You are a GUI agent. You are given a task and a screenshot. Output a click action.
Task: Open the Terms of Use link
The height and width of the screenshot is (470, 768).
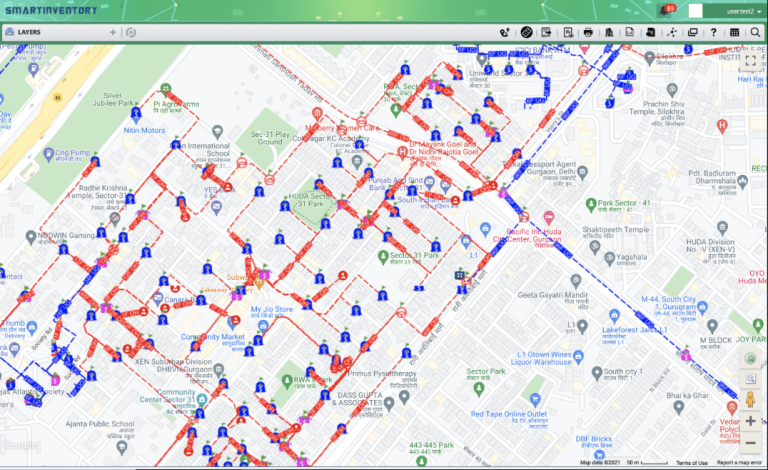pyautogui.click(x=692, y=463)
